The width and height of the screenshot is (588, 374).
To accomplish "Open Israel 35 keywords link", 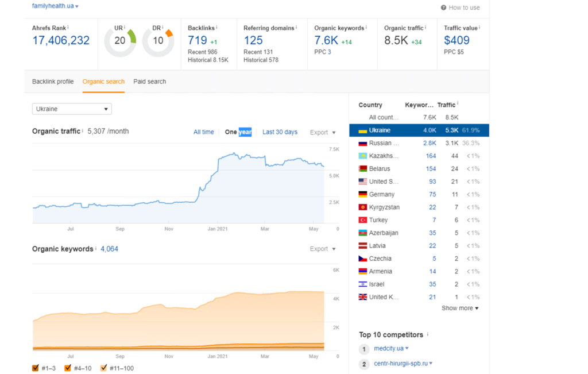I will coord(432,284).
